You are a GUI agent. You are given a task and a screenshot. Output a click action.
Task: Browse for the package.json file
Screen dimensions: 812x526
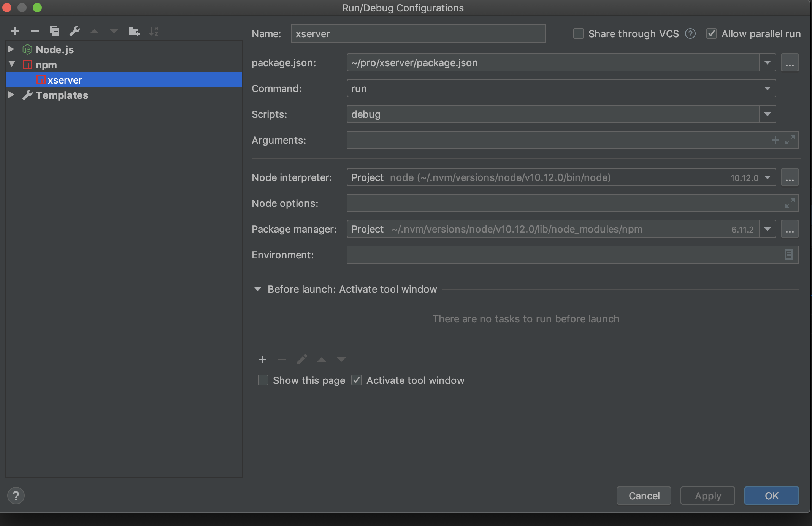[x=790, y=63]
